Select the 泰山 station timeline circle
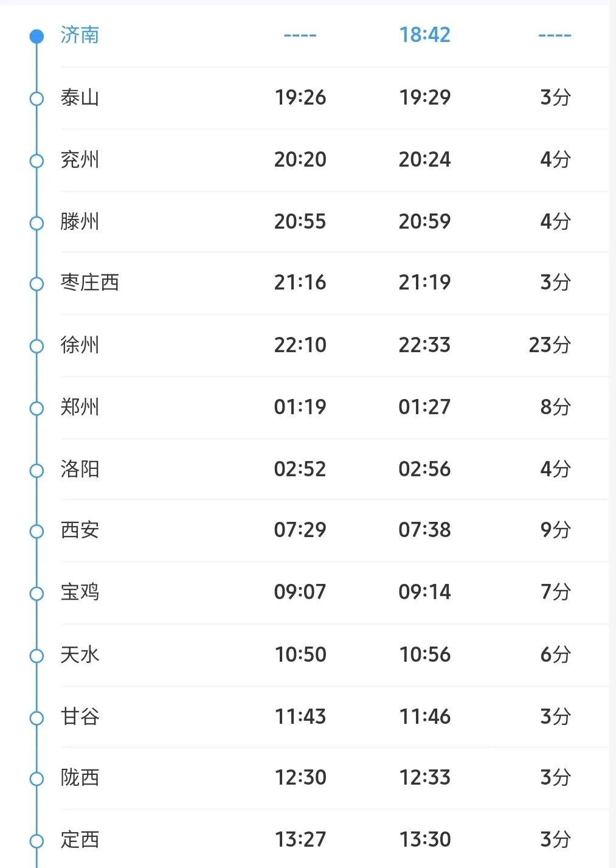Screen dimensions: 616x868 (x=37, y=99)
